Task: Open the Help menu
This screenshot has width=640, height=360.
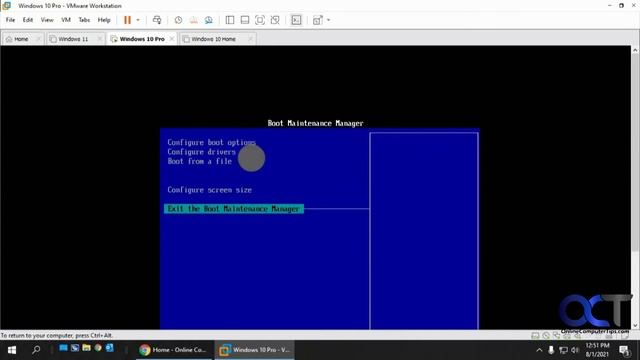Action: tap(104, 20)
